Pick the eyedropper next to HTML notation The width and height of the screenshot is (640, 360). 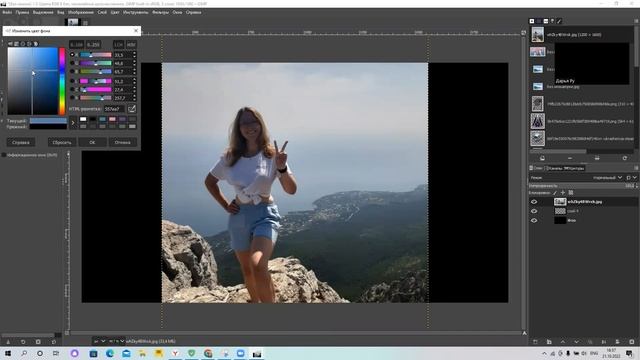pyautogui.click(x=132, y=109)
